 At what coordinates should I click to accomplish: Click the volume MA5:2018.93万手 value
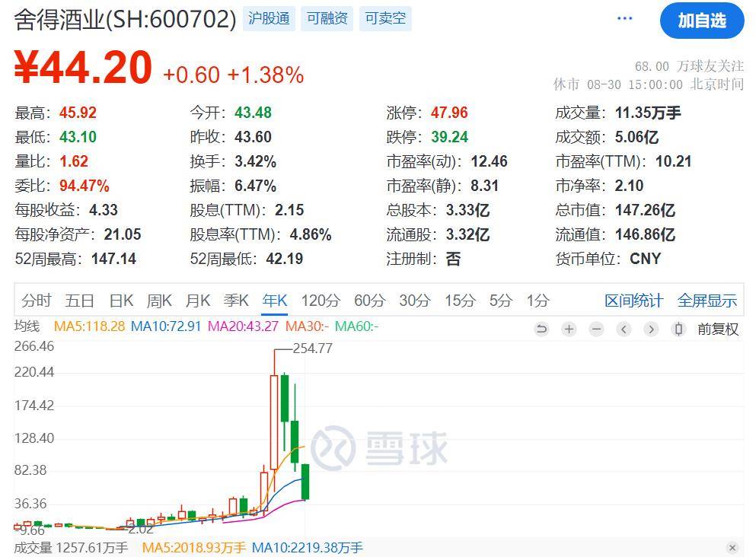(194, 548)
